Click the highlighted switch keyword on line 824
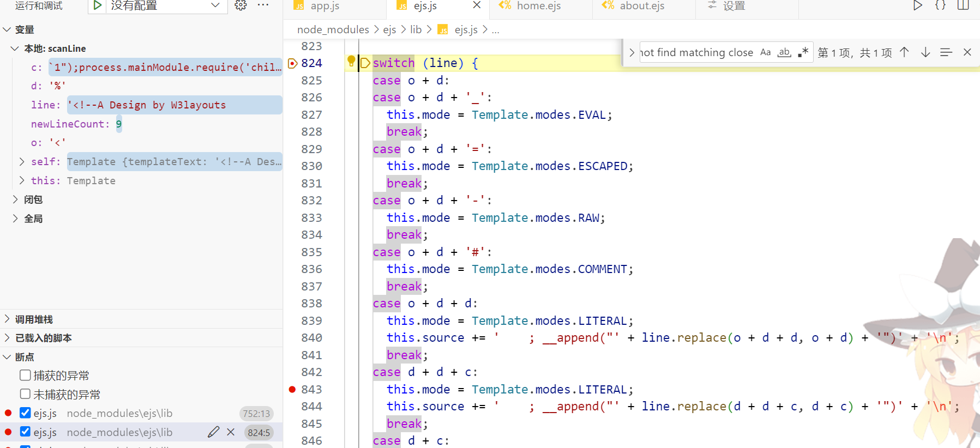The image size is (980, 448). [x=394, y=63]
